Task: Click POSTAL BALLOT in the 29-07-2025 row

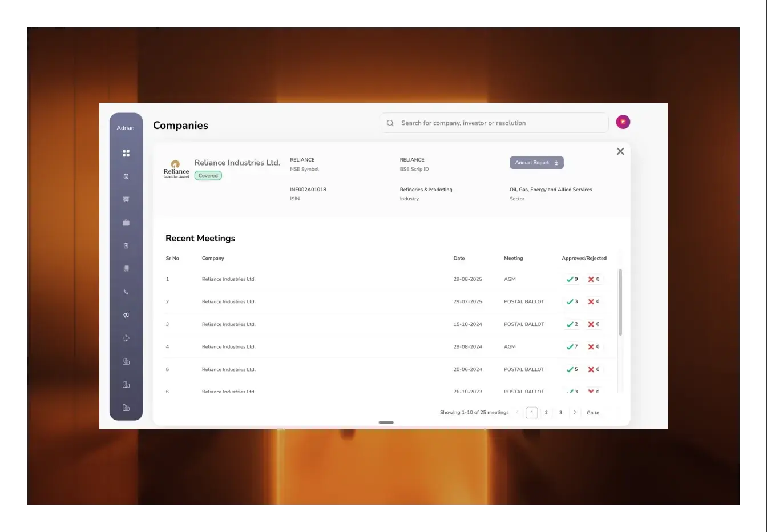Action: pos(524,301)
